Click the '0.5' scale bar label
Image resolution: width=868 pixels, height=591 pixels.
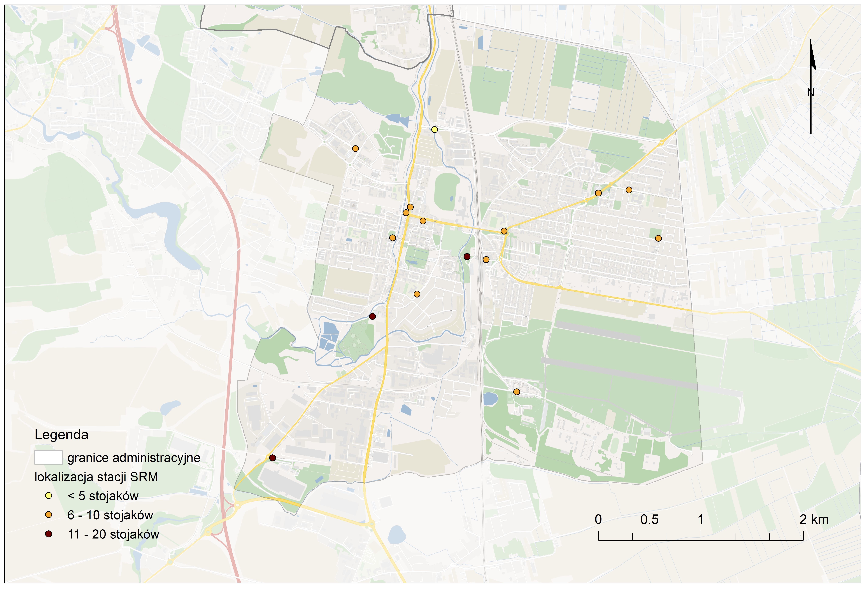pyautogui.click(x=649, y=519)
